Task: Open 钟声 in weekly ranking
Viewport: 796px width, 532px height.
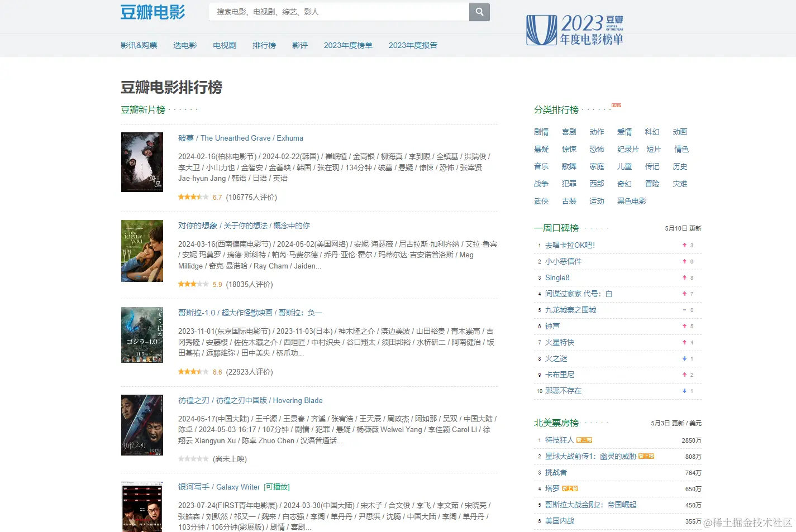Action: pos(552,326)
